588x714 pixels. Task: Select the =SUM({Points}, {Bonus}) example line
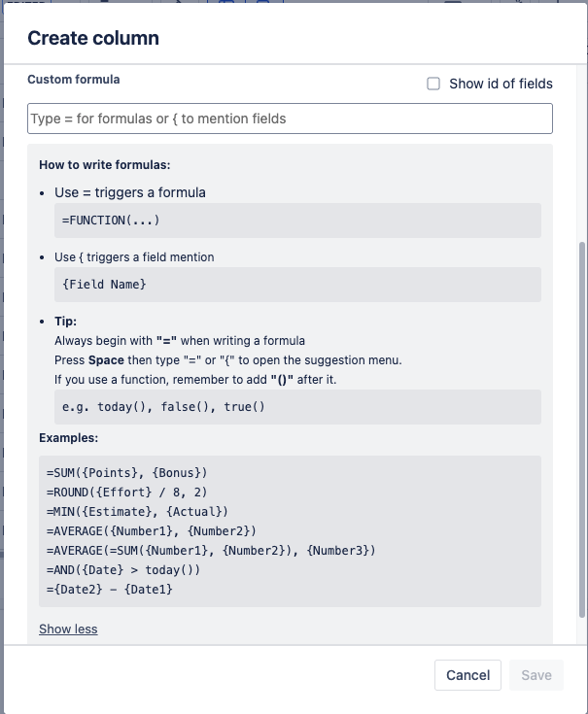(x=121, y=472)
